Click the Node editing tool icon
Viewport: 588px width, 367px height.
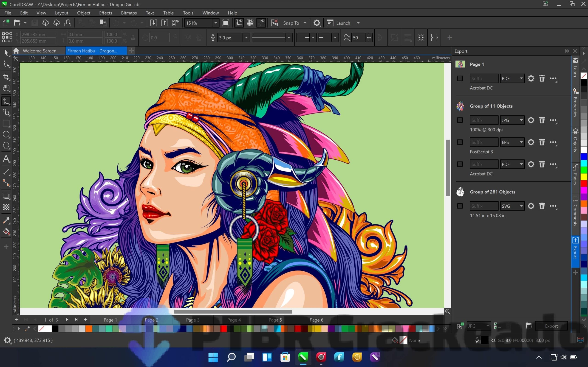(6, 64)
